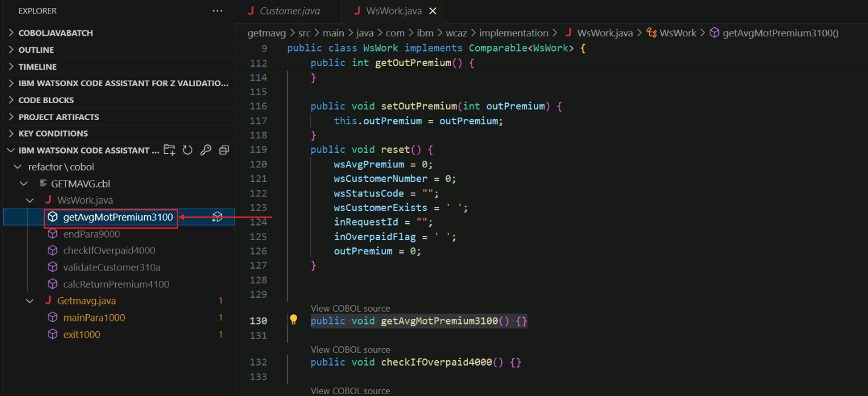Expand the PROJECT ARTIFACTS section

pos(11,117)
